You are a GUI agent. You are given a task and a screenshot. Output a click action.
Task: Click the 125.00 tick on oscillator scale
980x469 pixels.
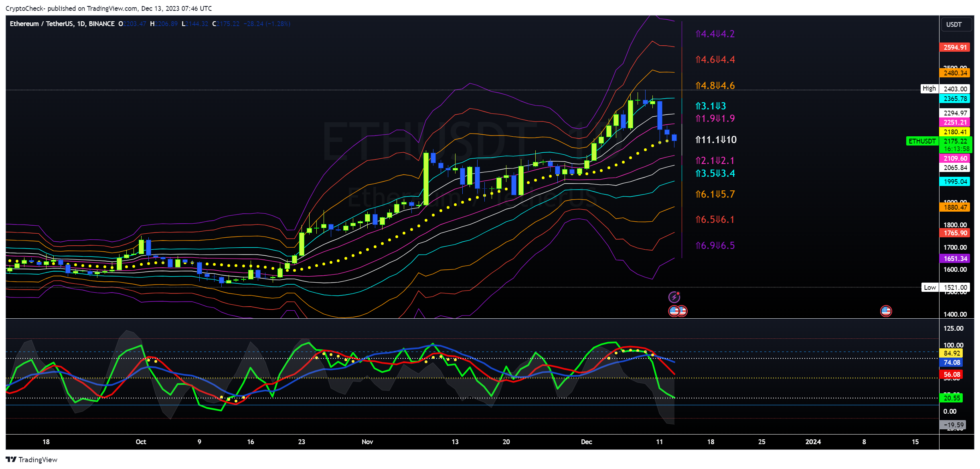coord(954,328)
